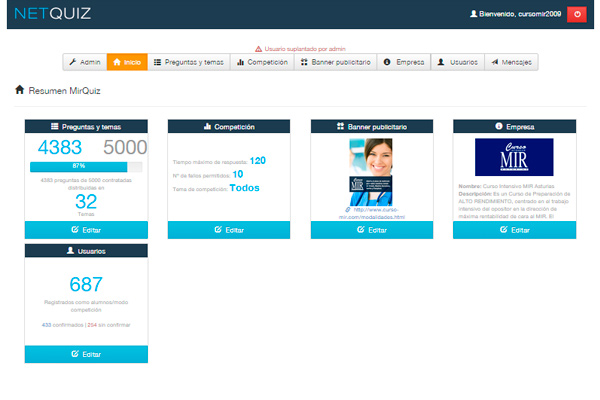Click Editar under Competición card
The image size is (600, 400).
229,230
